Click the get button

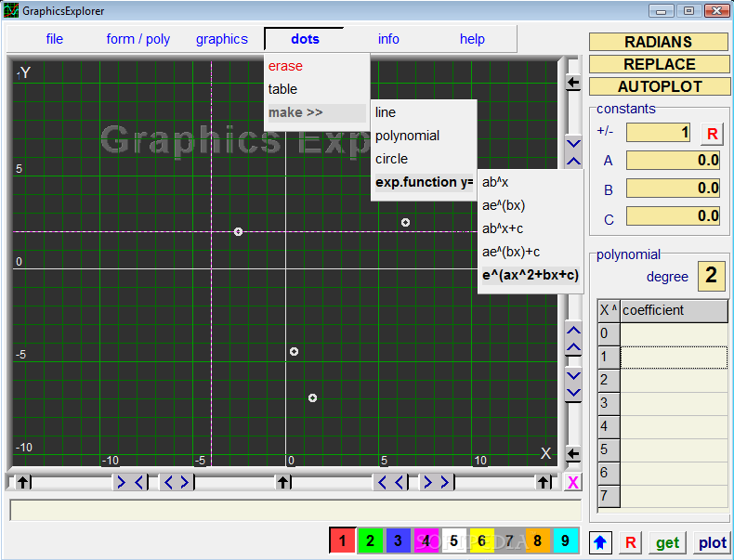click(x=667, y=542)
